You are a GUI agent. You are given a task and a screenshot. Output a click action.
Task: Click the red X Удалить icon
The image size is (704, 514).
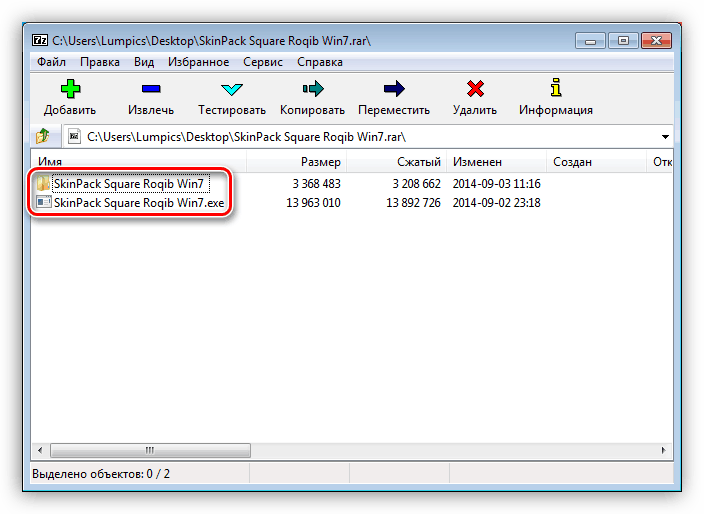tap(475, 89)
